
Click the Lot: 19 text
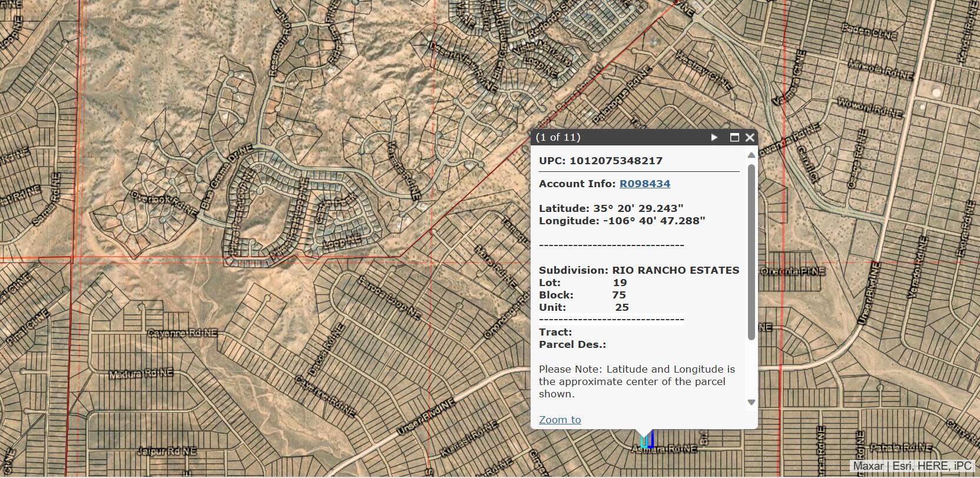[x=583, y=283]
